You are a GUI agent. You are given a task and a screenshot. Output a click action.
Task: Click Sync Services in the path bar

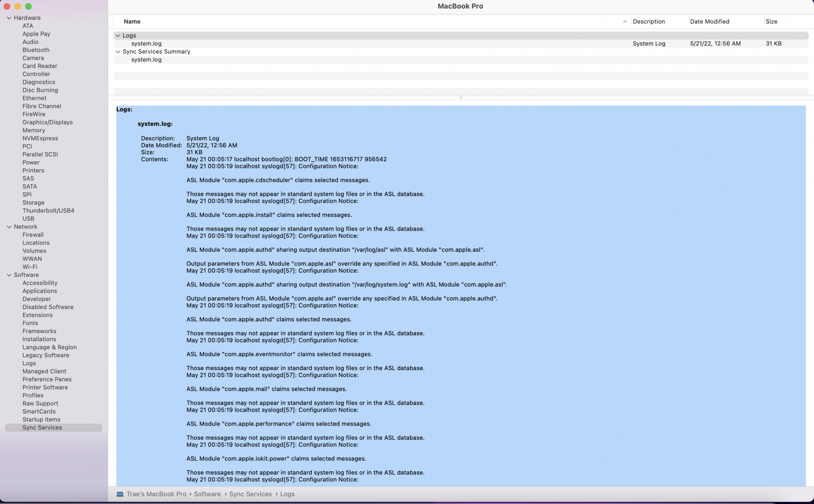point(250,494)
